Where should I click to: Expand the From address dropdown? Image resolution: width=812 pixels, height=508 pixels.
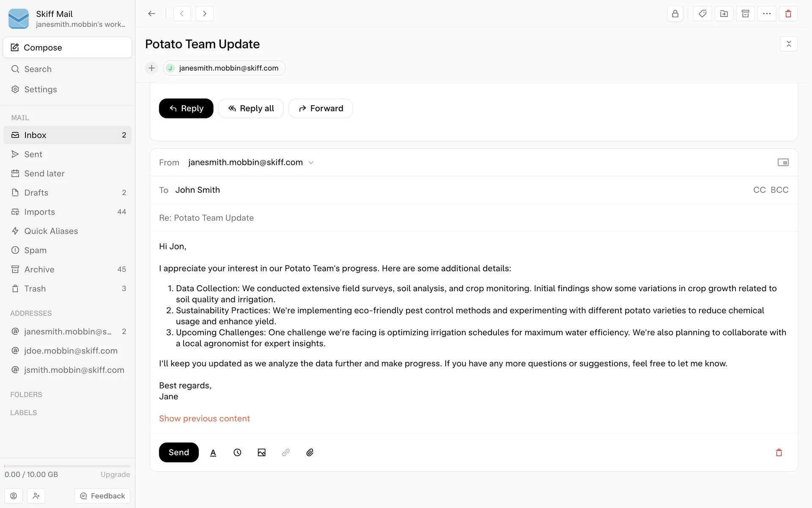[311, 163]
